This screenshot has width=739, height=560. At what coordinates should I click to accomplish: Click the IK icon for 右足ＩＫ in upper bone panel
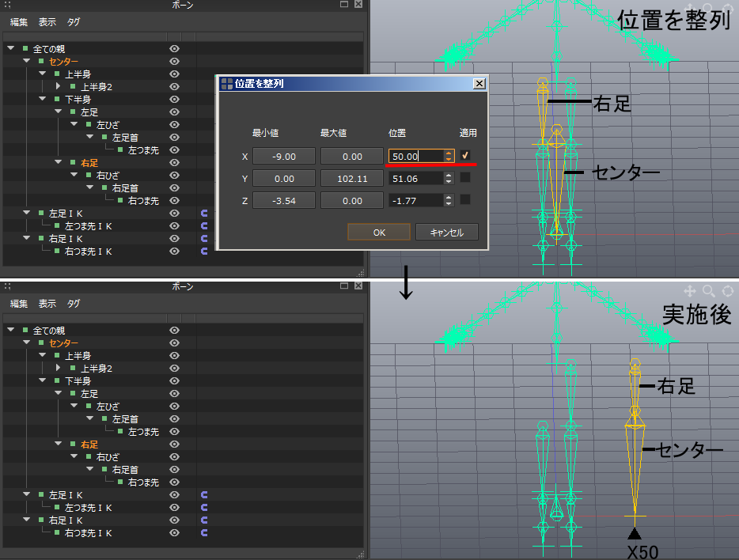pos(204,239)
